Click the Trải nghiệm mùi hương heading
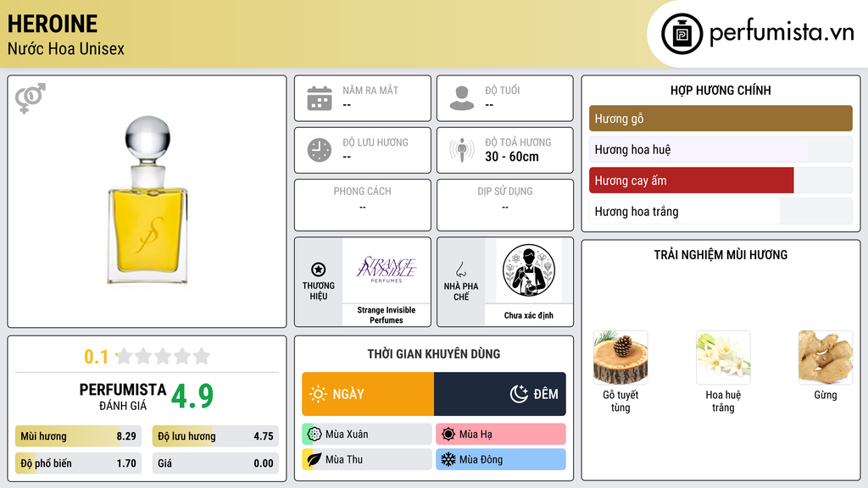Viewport: 868px width, 488px height. click(x=721, y=254)
